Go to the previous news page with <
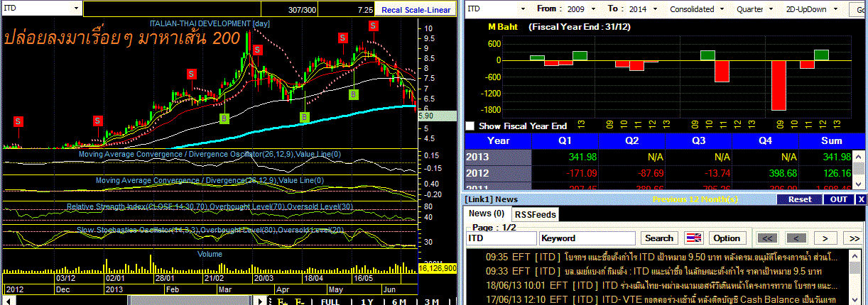868x305 pixels. pyautogui.click(x=797, y=238)
